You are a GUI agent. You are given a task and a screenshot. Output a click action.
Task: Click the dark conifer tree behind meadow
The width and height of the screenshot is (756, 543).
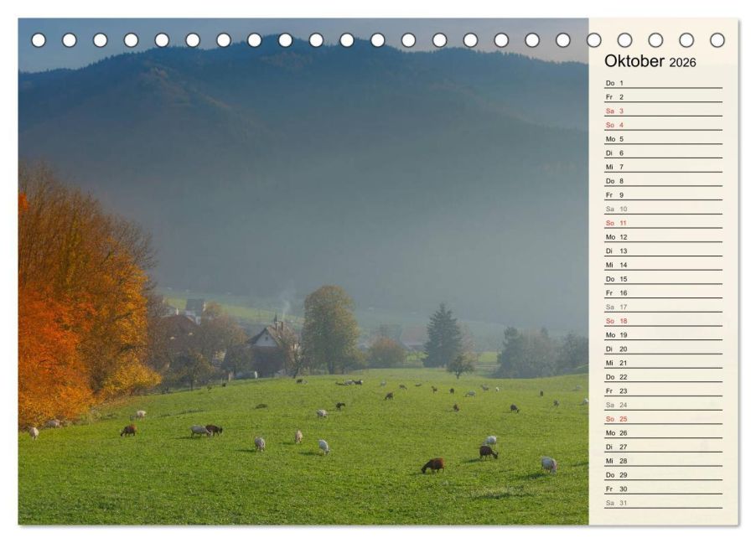click(x=442, y=337)
